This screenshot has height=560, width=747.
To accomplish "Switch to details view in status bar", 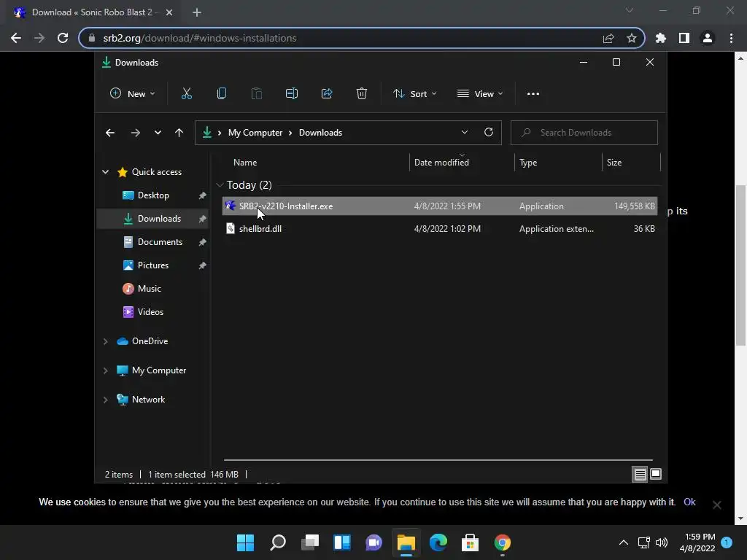I will pos(640,474).
